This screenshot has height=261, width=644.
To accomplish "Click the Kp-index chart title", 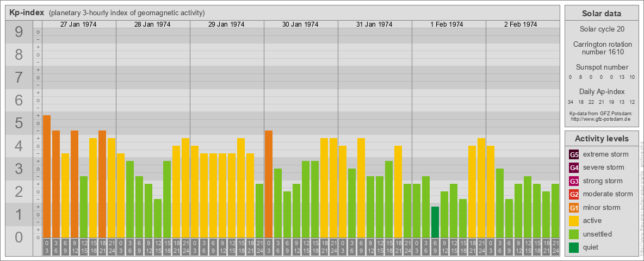I will (x=27, y=13).
